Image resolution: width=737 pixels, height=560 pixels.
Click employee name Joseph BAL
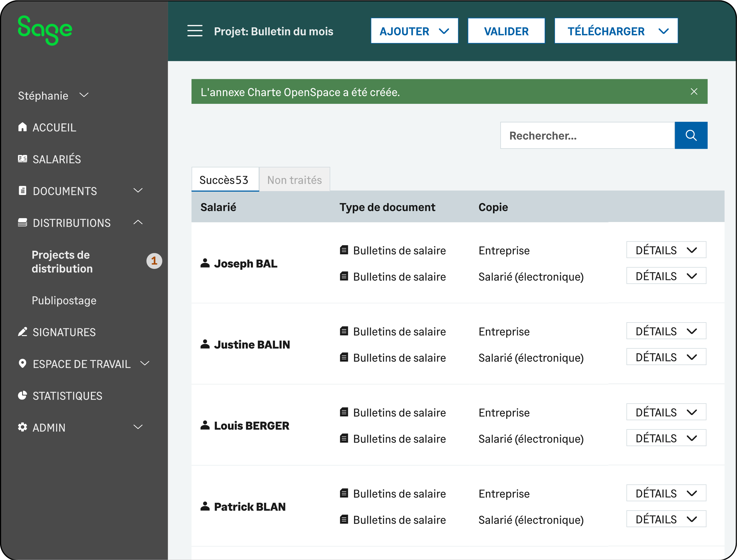pyautogui.click(x=245, y=263)
